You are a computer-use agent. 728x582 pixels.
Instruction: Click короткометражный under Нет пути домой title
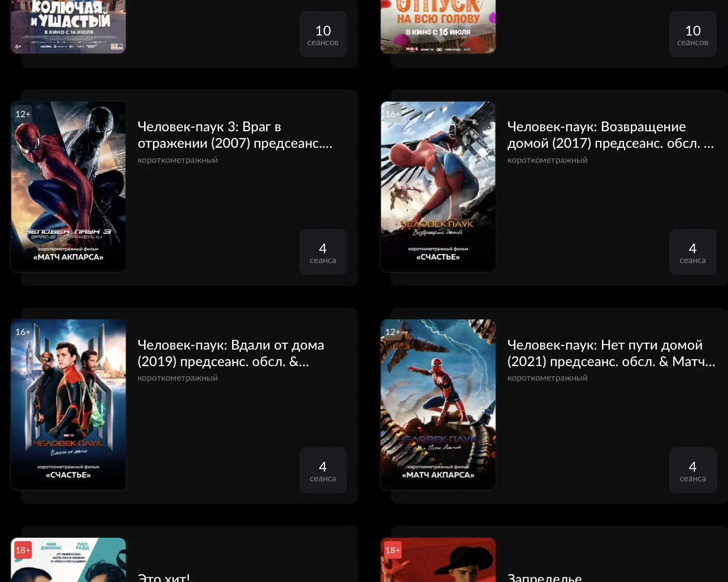pyautogui.click(x=547, y=378)
